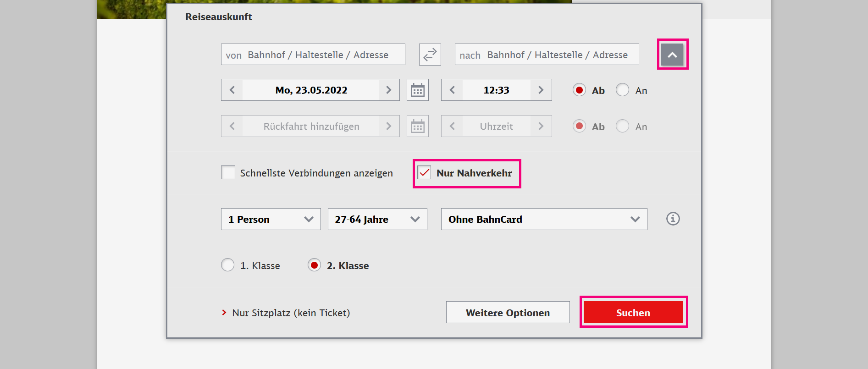
Task: Open the 27-64 Jahre age dropdown
Action: click(x=377, y=219)
